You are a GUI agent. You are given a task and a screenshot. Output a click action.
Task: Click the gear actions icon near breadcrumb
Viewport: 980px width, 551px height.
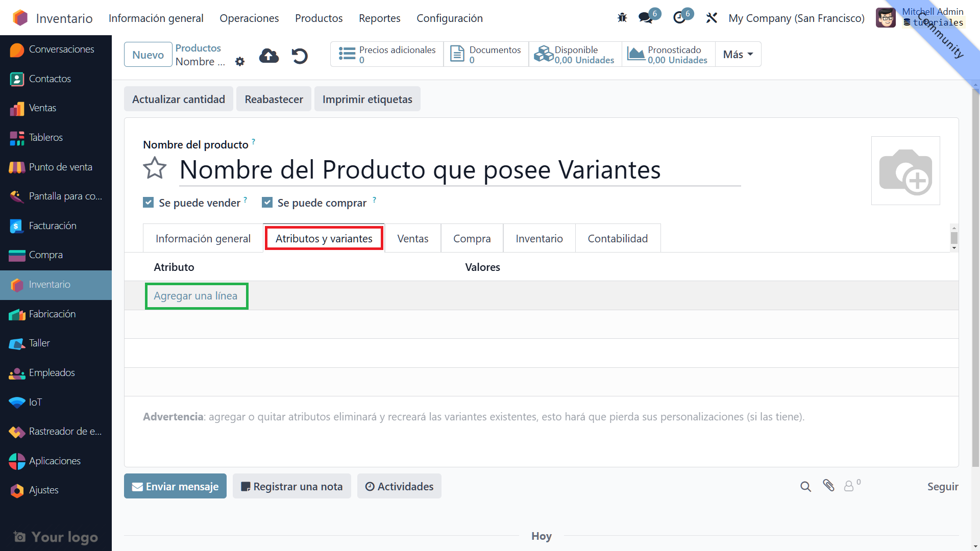coord(240,62)
